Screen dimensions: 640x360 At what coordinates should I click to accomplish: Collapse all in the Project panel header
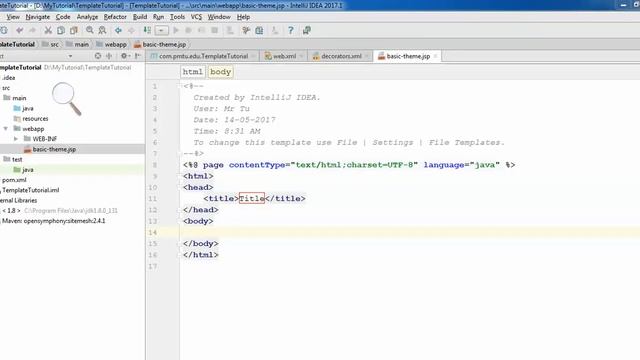(109, 56)
